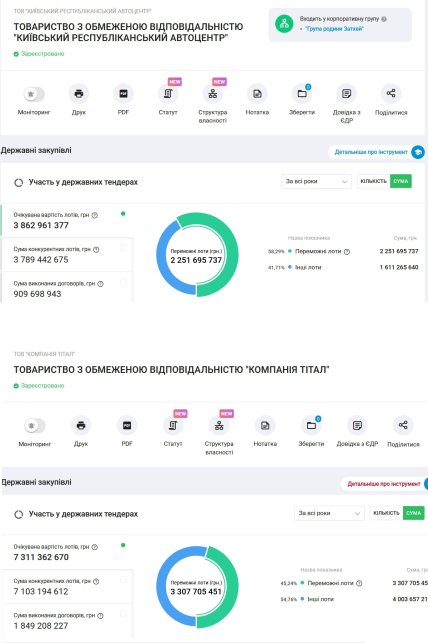Screen dimensions: 428x643
Task: Select radio for 'Очікувана вартість лотів' 3 862 961 377
Action: tap(123, 214)
